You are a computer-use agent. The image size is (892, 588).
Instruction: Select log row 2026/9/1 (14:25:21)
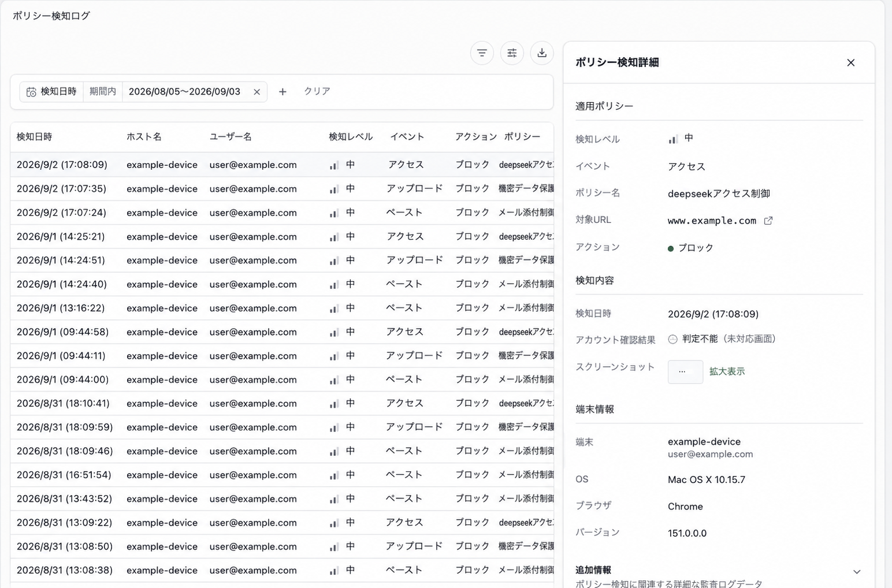[x=282, y=236]
